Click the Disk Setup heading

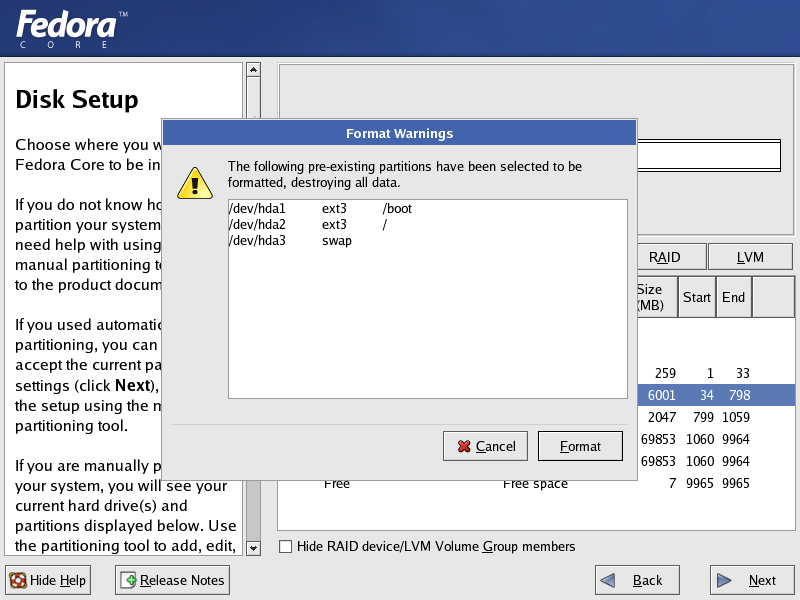coord(77,99)
